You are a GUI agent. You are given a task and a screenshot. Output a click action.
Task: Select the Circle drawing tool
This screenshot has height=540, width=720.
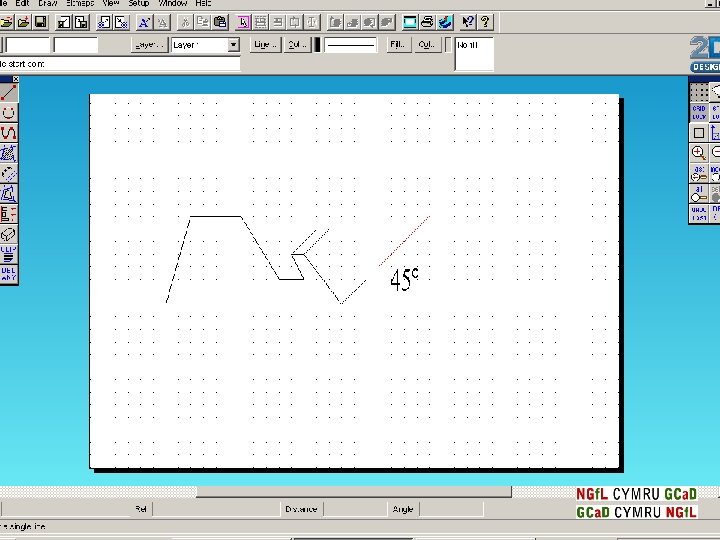tap(9, 112)
